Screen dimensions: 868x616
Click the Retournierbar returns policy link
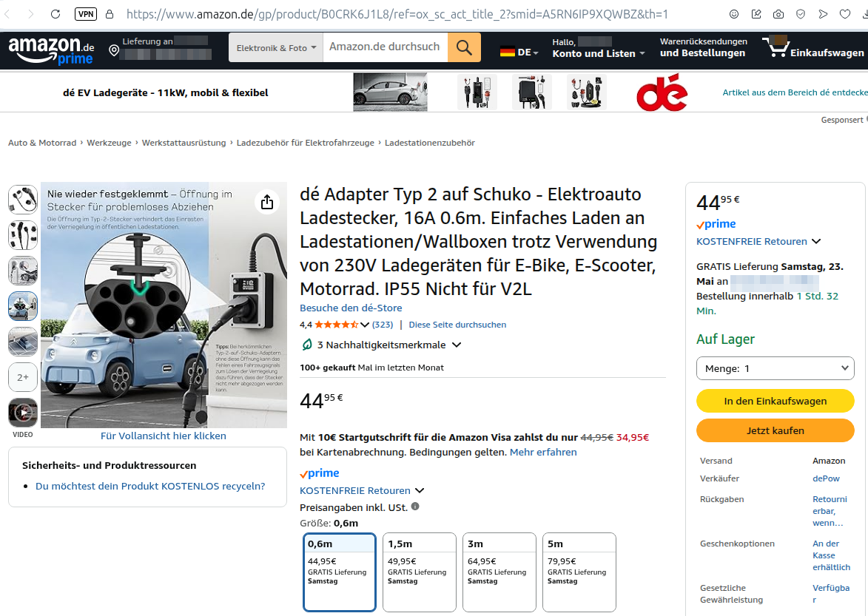pos(830,511)
